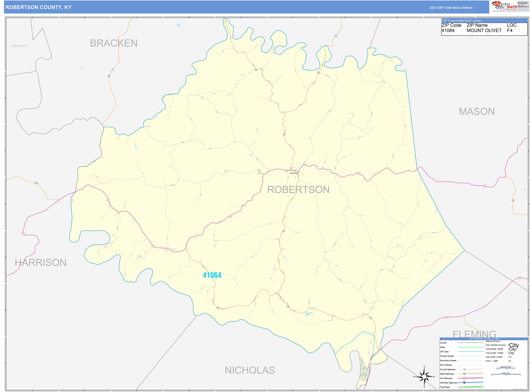Click grid column letter F at top
The image size is (532, 392).
[x=293, y=17]
